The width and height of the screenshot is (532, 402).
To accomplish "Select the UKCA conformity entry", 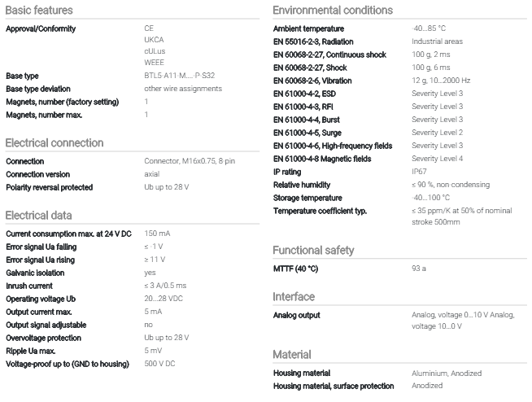I will 154,40.
